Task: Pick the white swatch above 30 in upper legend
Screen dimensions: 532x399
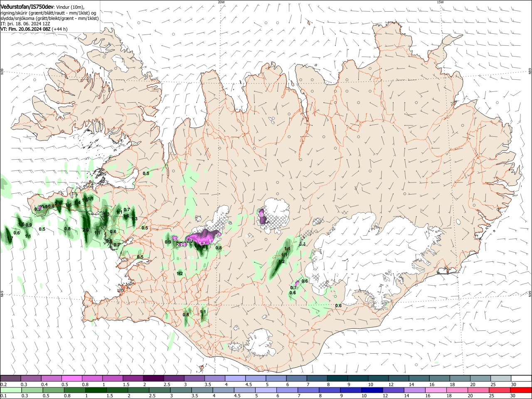Action: (x=521, y=379)
